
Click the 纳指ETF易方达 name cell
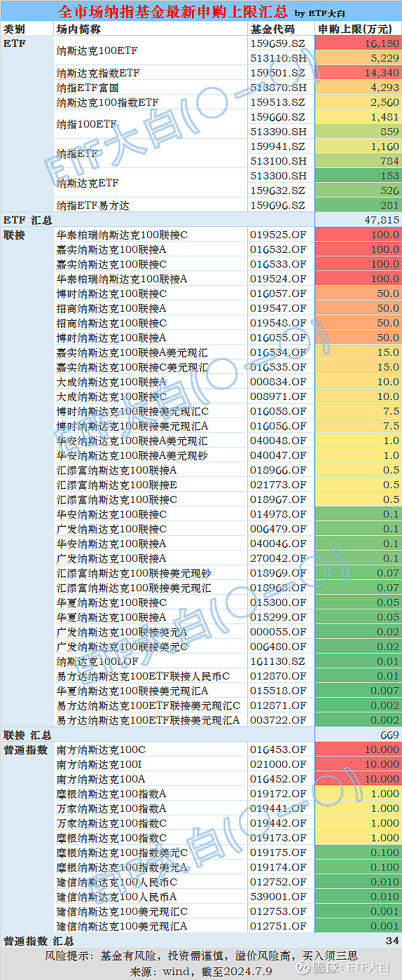(x=93, y=205)
